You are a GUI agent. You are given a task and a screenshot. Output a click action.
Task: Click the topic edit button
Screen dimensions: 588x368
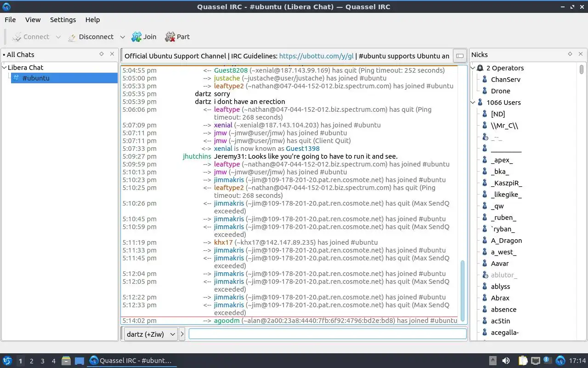[459, 56]
